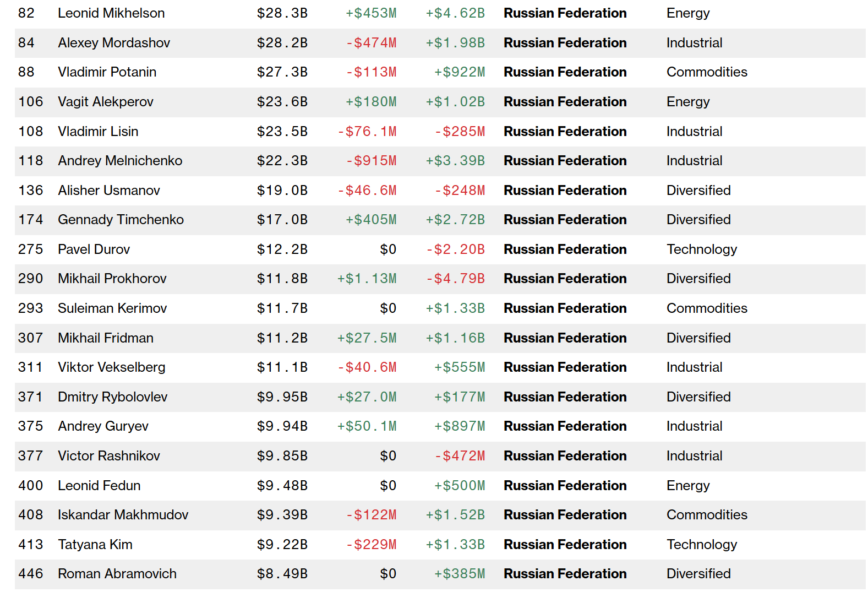Click the -$472M year-to-date value
This screenshot has height=597, width=868.
click(x=460, y=456)
